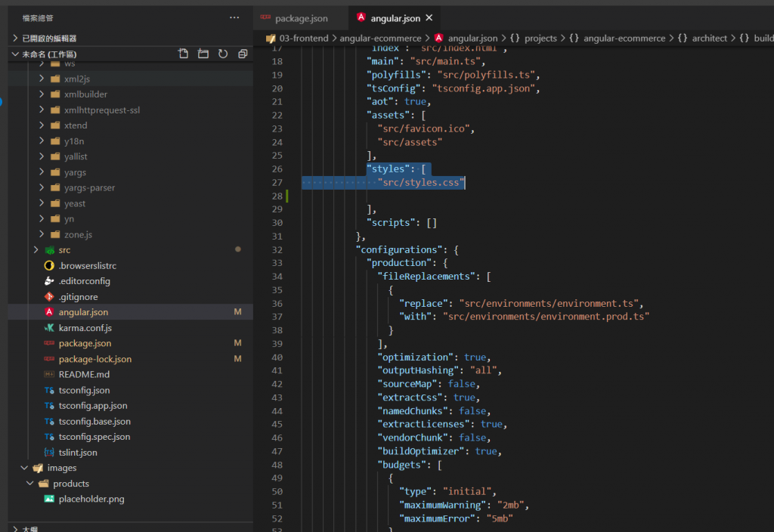Click the New File icon in explorer header
Screen dimensions: 774x532
(x=183, y=54)
